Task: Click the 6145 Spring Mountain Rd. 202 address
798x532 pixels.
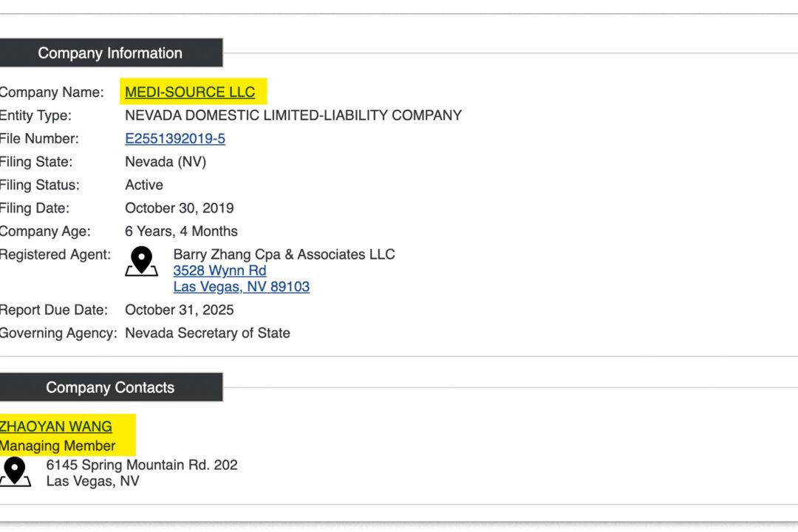Action: [x=141, y=465]
